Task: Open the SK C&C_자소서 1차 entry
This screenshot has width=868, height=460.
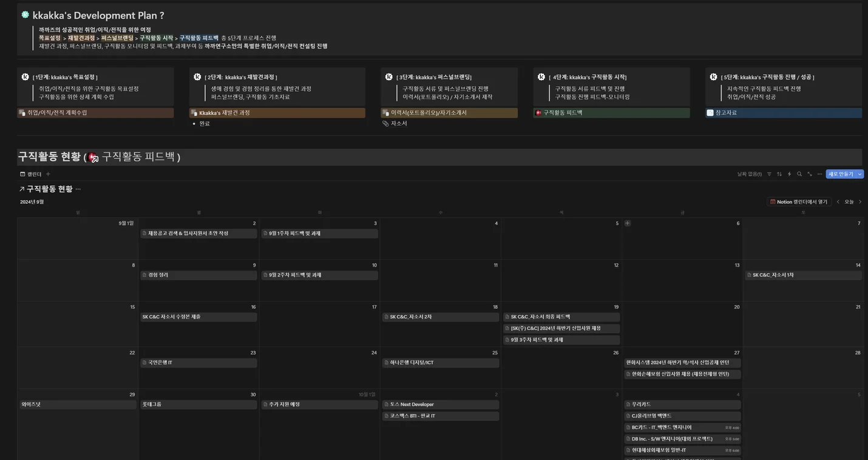Action: tap(803, 276)
